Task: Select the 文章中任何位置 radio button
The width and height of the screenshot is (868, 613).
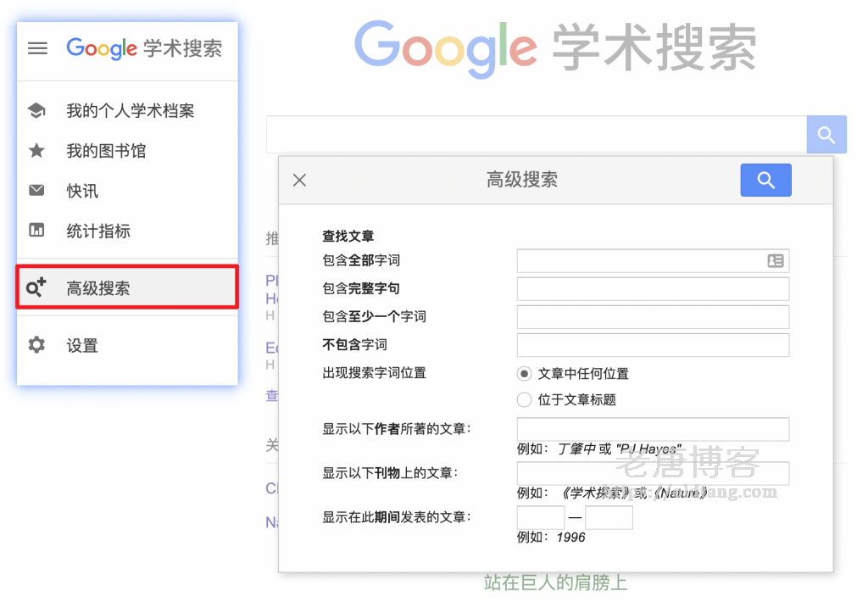Action: click(x=524, y=374)
